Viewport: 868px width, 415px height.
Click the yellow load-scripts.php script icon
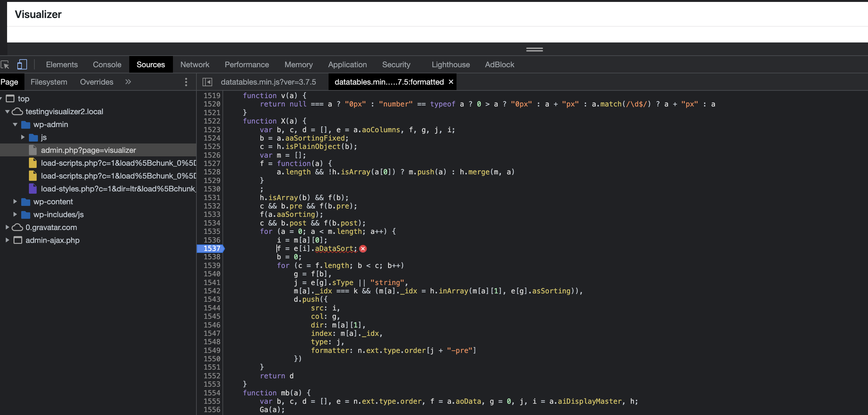pyautogui.click(x=32, y=163)
